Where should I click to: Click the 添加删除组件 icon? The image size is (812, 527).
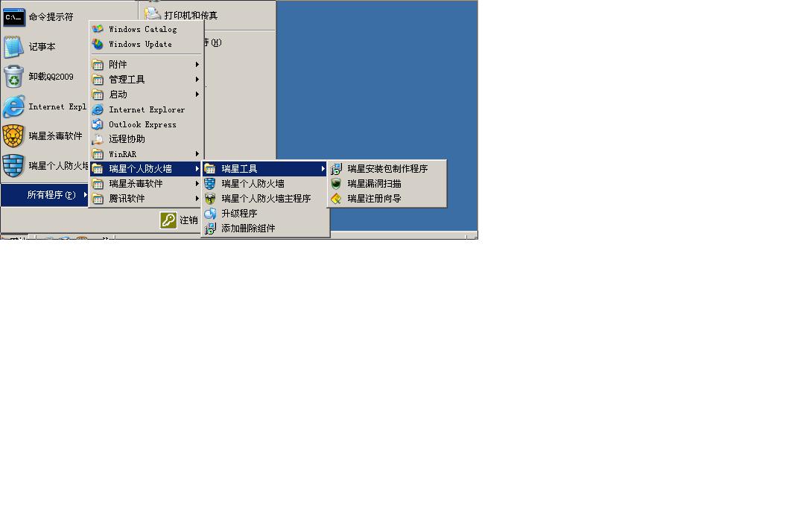[x=210, y=229]
